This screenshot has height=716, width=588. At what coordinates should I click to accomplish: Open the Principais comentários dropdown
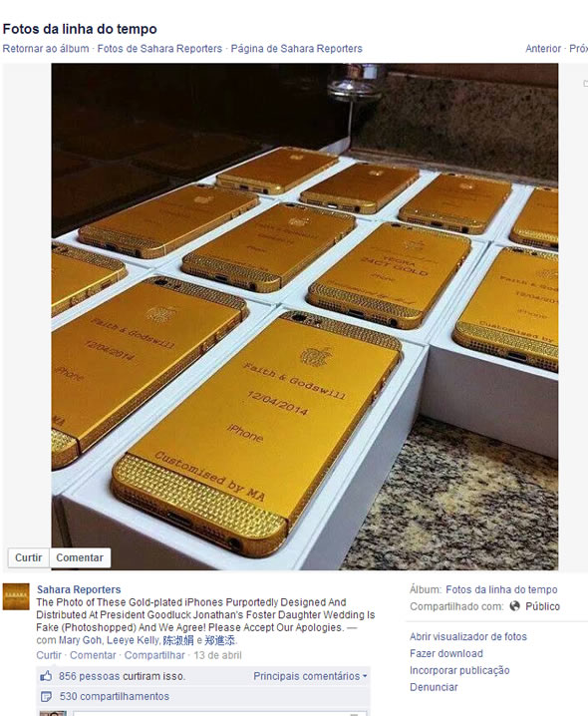(x=310, y=676)
